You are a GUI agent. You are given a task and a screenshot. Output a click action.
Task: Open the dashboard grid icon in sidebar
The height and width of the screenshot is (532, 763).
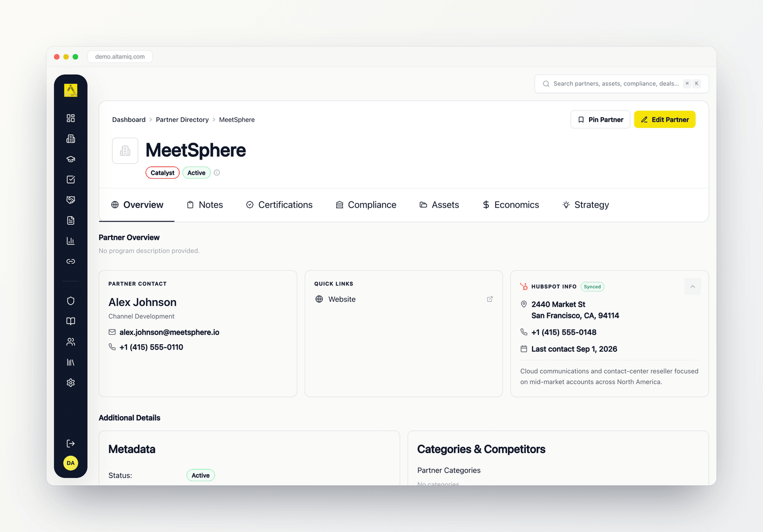click(71, 118)
